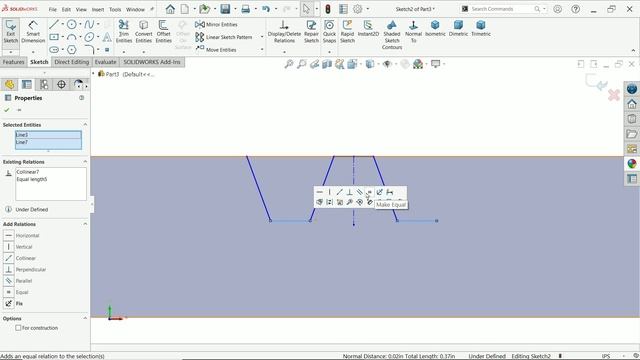The image size is (640, 360).
Task: Open the Circle tool dropdown arrow
Action: pyautogui.click(x=80, y=24)
